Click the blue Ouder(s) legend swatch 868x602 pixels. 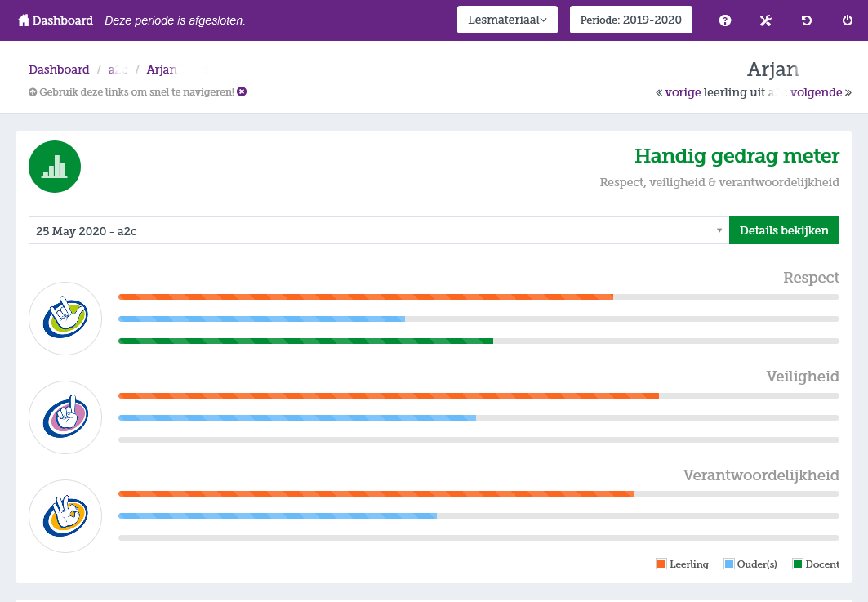click(x=729, y=564)
